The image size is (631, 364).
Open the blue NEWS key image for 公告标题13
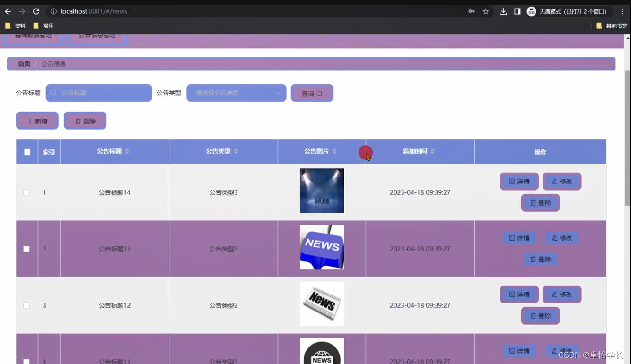[322, 247]
